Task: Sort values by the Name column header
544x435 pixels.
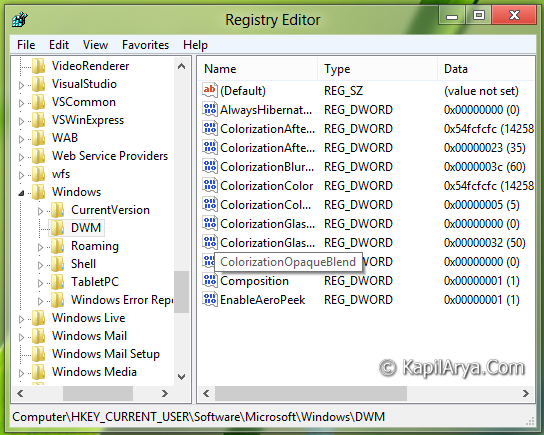Action: (x=258, y=69)
